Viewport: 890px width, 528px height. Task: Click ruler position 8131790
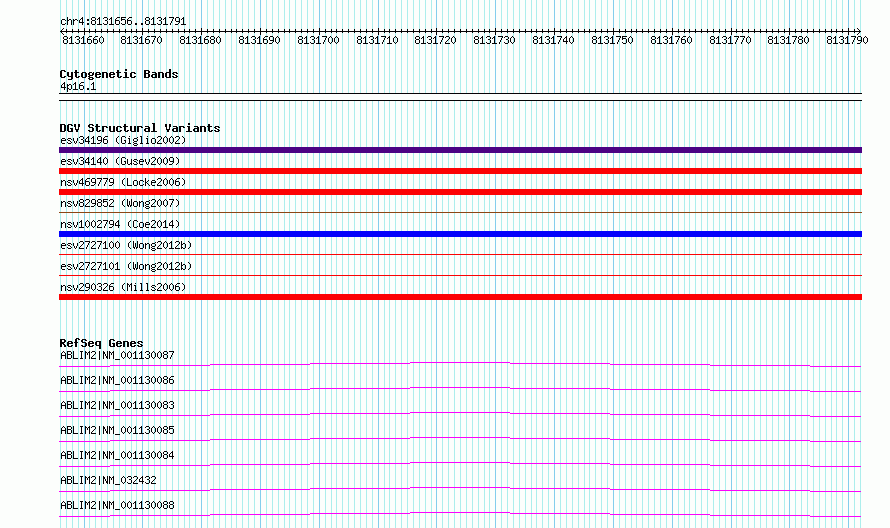click(847, 40)
